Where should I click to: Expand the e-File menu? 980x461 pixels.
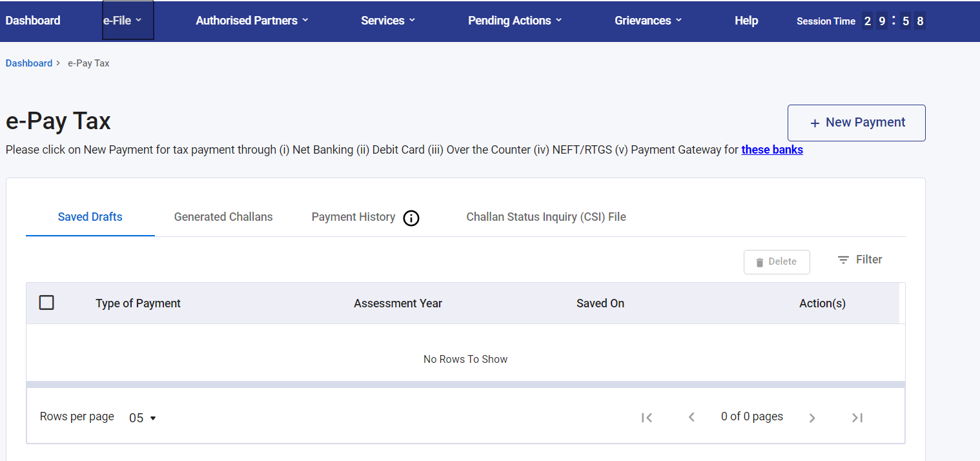pos(123,21)
